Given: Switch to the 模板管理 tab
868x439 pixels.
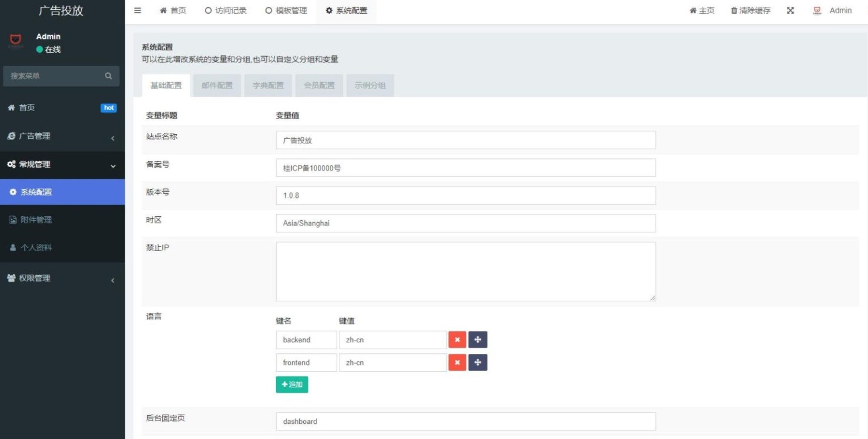Looking at the screenshot, I should tap(286, 10).
